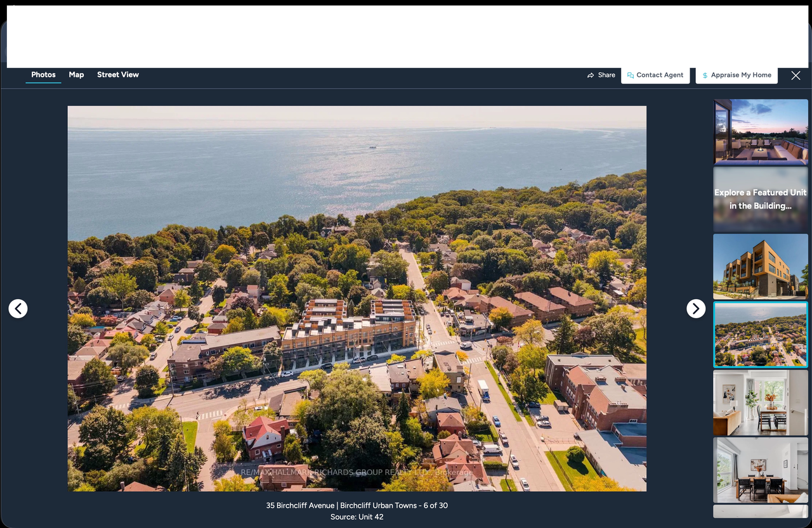Select the dining room with plant thumbnail

coord(761,402)
